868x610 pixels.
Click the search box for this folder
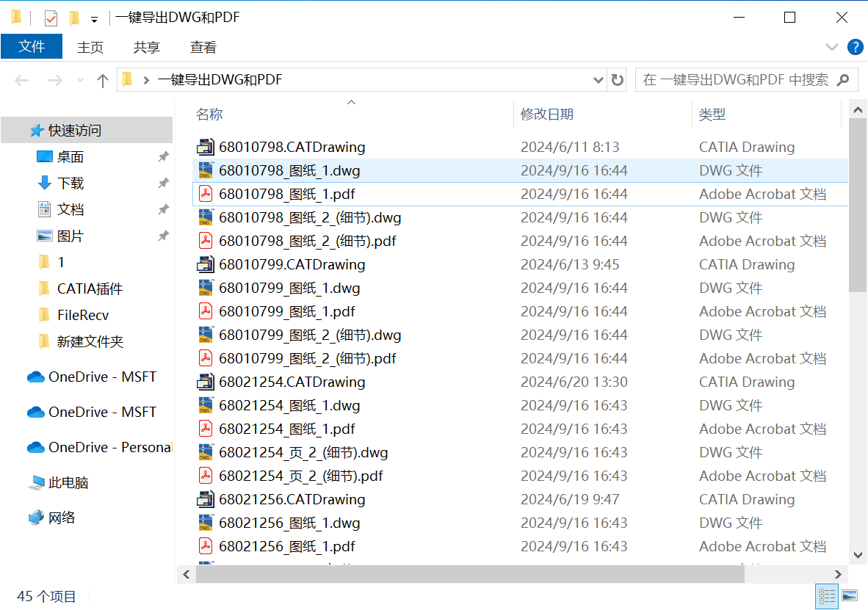click(x=735, y=80)
